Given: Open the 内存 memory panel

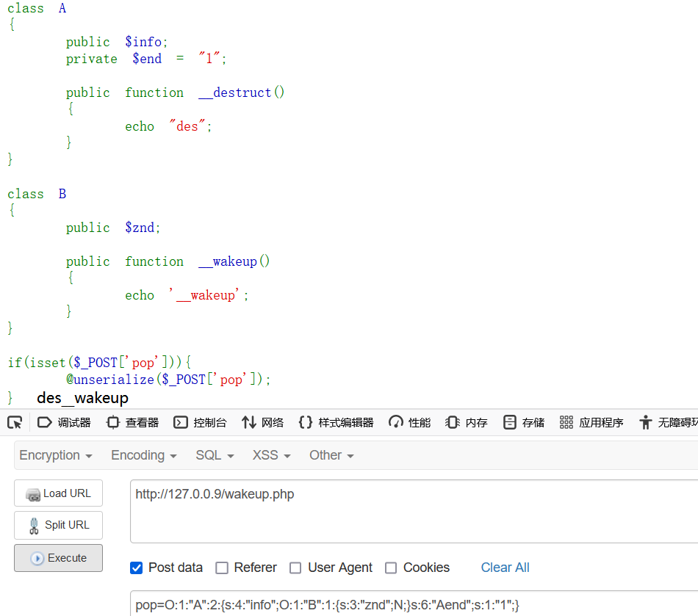Looking at the screenshot, I should point(466,422).
